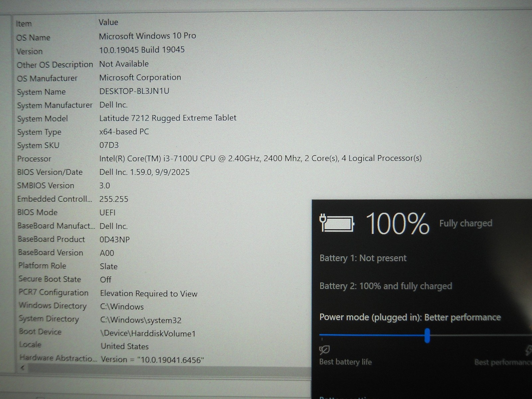Select 'DESKTOP-BL3JN1U' value
532x399 pixels.
134,91
